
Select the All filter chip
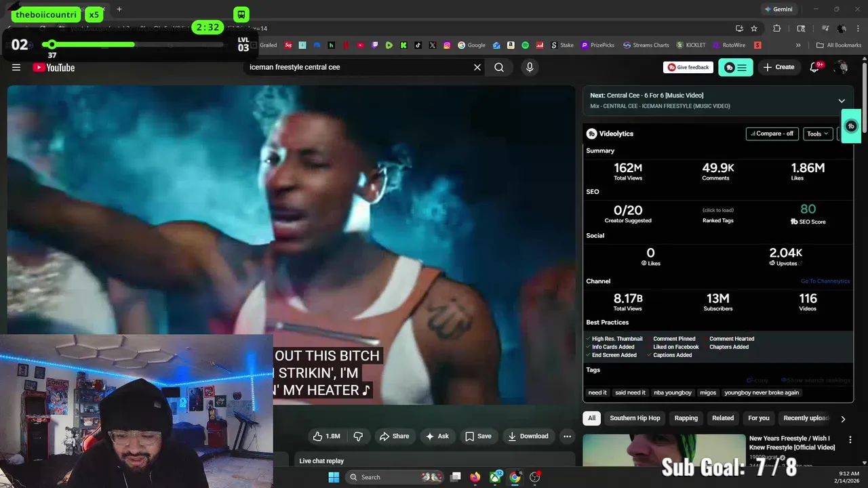click(591, 418)
